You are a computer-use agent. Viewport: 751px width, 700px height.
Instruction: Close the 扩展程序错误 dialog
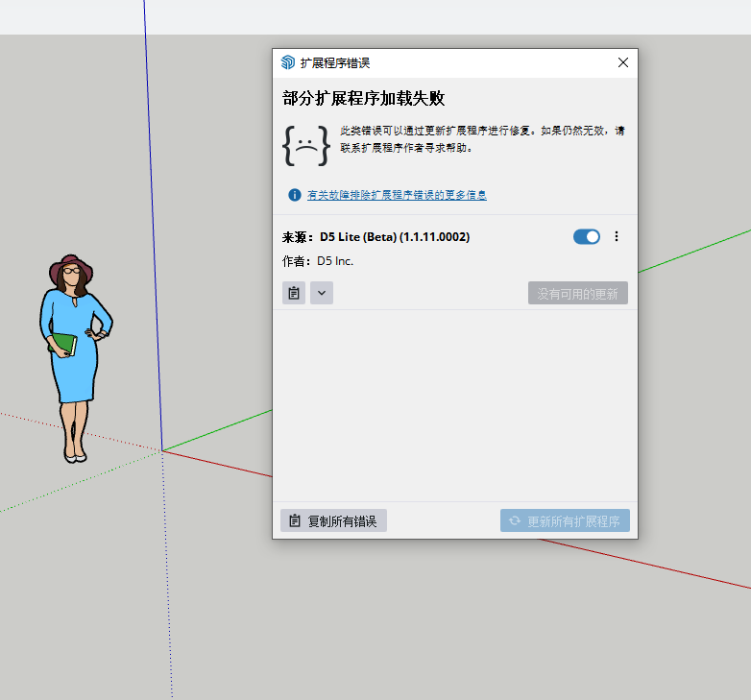click(622, 62)
